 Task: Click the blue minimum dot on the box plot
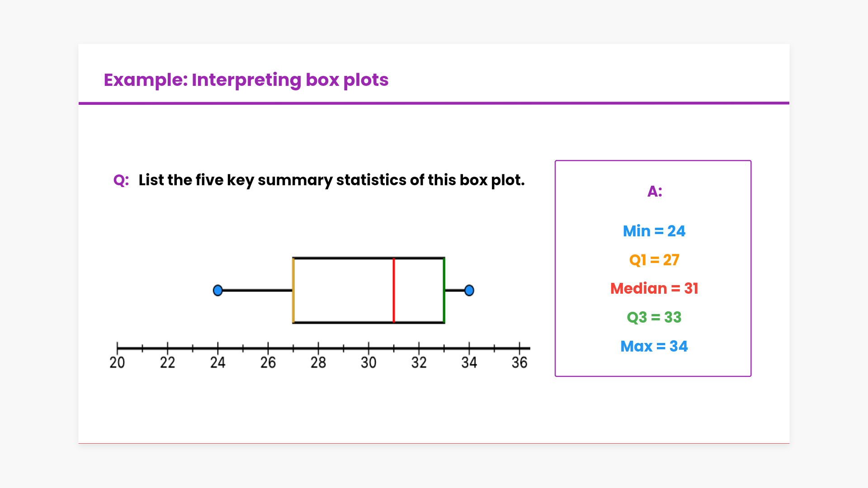(x=218, y=290)
